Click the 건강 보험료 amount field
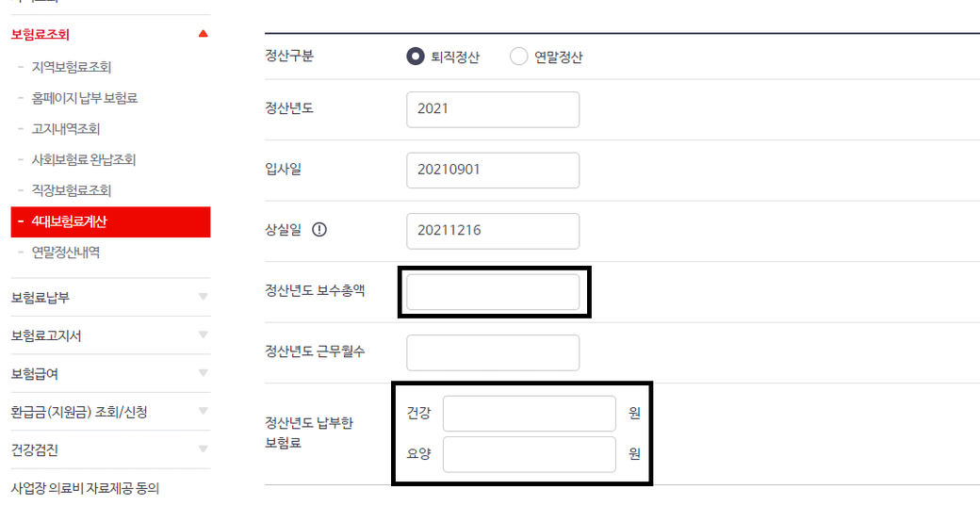This screenshot has height=506, width=980. tap(529, 414)
